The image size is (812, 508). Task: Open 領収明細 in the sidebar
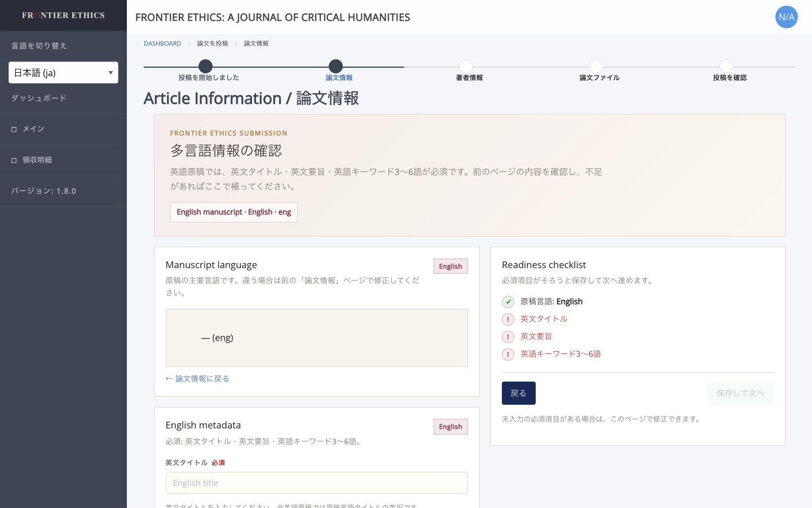63,160
